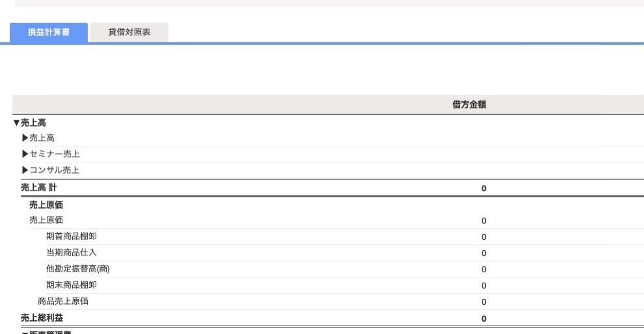Select the 当期商品仕入 row

tap(345, 253)
